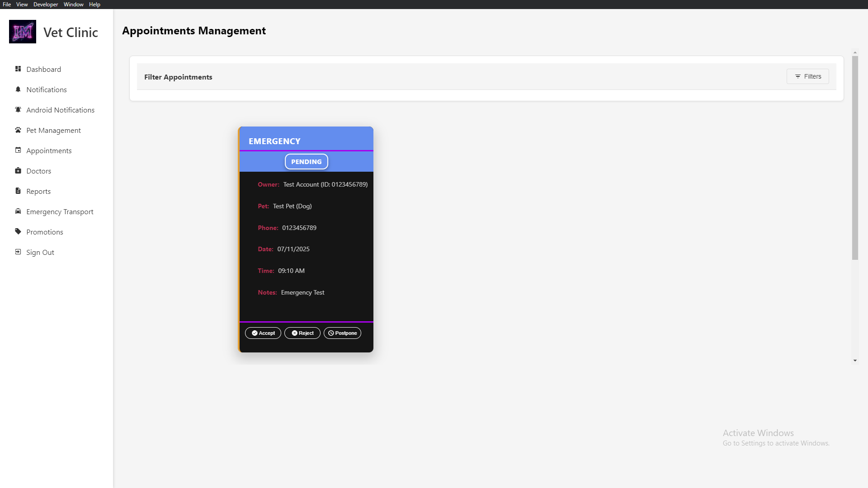868x488 pixels.
Task: Select the Dashboard grid icon
Action: click(18, 69)
